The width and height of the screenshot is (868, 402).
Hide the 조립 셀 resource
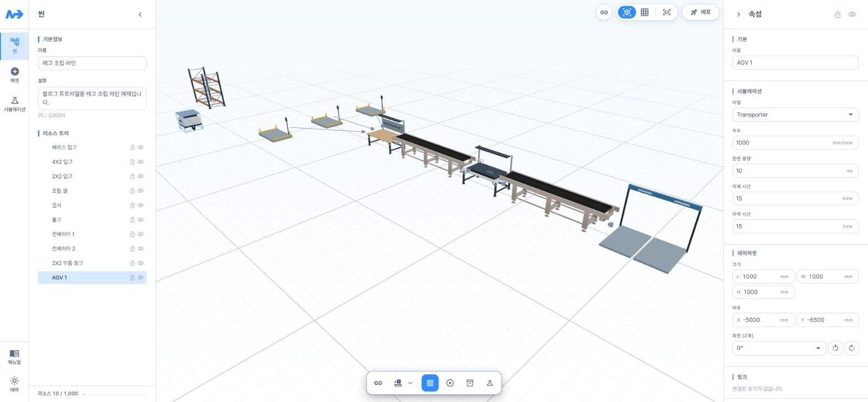coord(141,191)
